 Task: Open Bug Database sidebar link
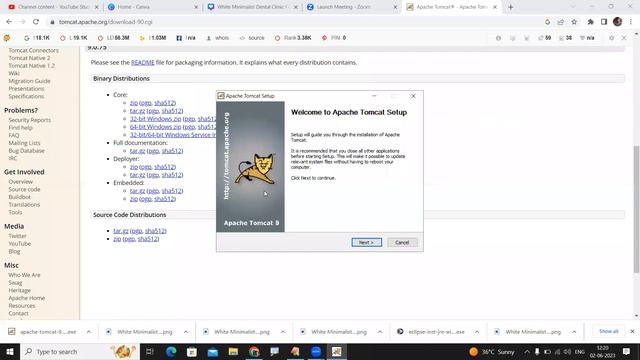[27, 151]
